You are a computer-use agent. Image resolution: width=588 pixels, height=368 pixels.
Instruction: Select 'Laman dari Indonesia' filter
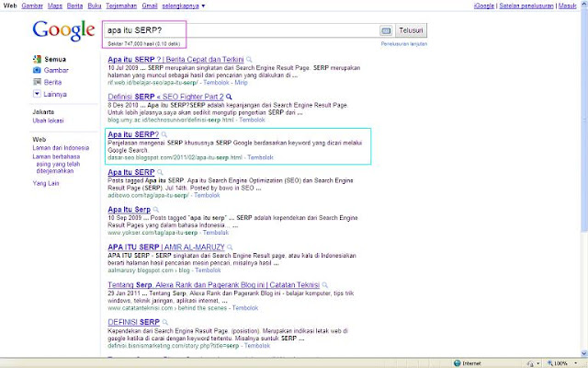[x=61, y=148]
